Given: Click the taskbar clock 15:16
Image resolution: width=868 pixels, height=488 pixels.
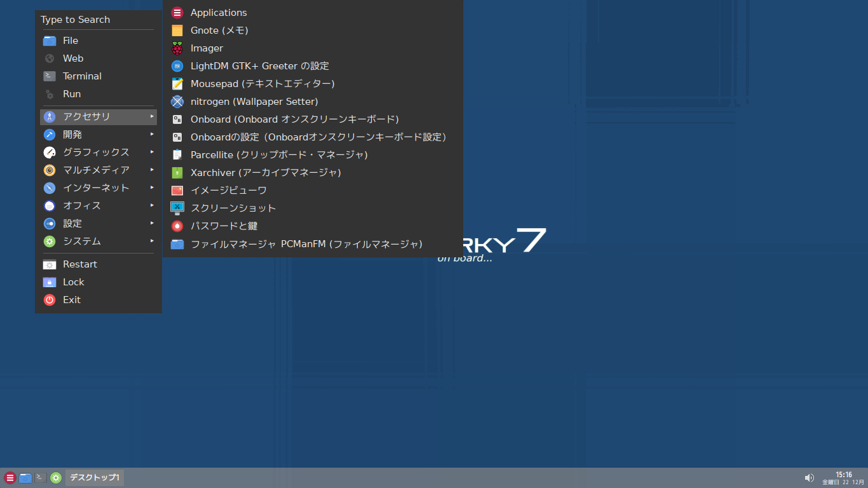Looking at the screenshot, I should [844, 474].
